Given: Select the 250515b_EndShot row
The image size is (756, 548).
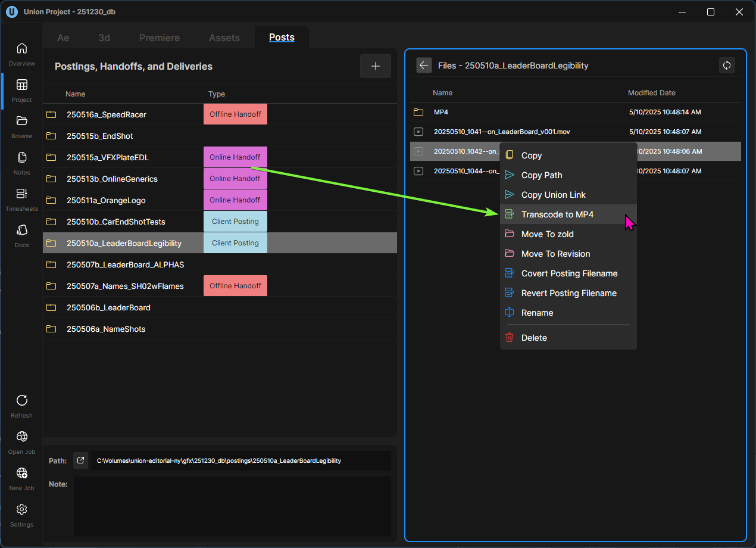Looking at the screenshot, I should (x=220, y=136).
